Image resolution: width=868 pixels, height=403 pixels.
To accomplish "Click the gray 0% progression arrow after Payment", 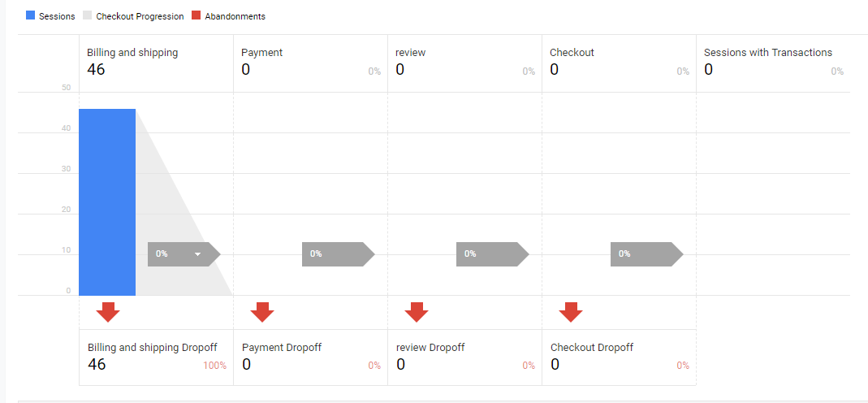I will pyautogui.click(x=339, y=254).
